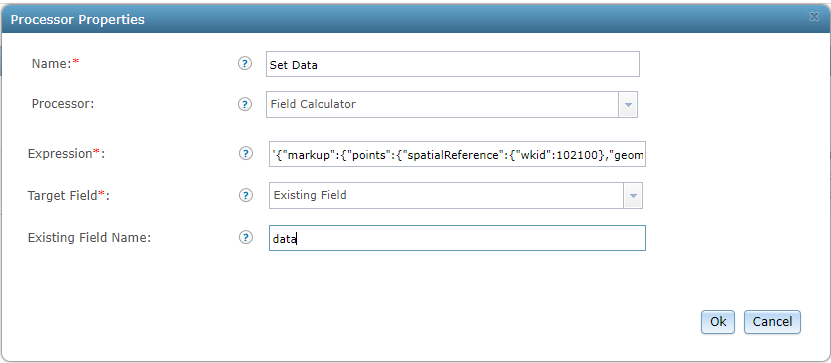View help icon next to Expression
The height and width of the screenshot is (363, 831).
[245, 154]
